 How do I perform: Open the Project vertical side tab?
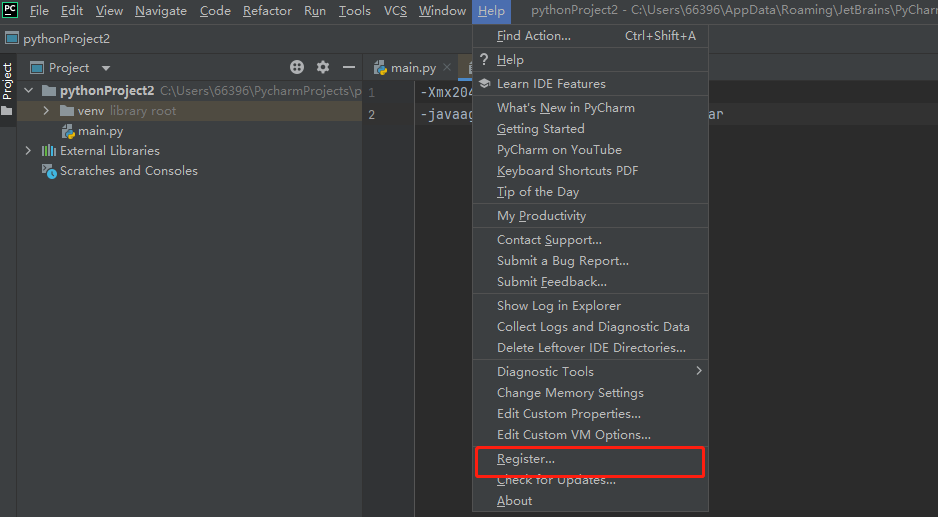point(8,82)
